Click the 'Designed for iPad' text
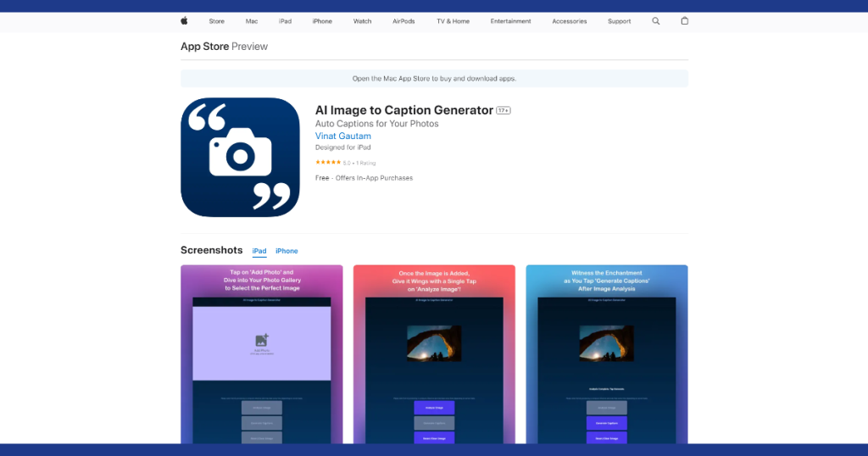Image resolution: width=868 pixels, height=456 pixels. (343, 147)
